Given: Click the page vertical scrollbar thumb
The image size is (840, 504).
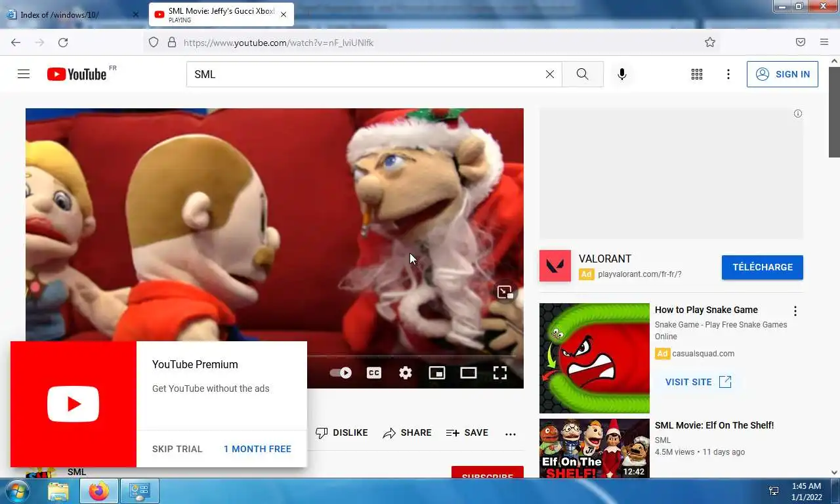Looking at the screenshot, I should click(834, 112).
